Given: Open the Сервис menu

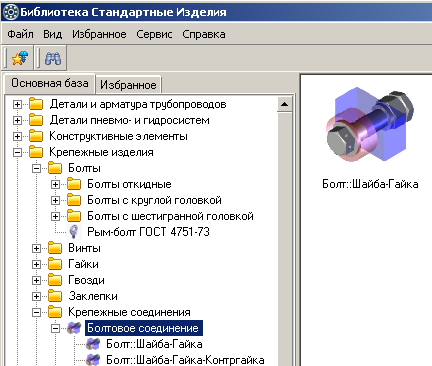Looking at the screenshot, I should pyautogui.click(x=154, y=34).
